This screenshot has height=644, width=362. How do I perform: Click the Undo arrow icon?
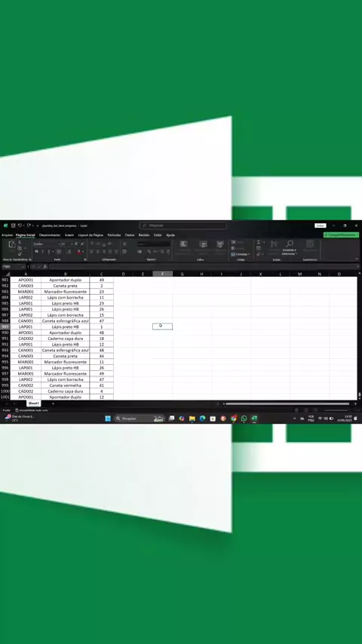point(20,225)
